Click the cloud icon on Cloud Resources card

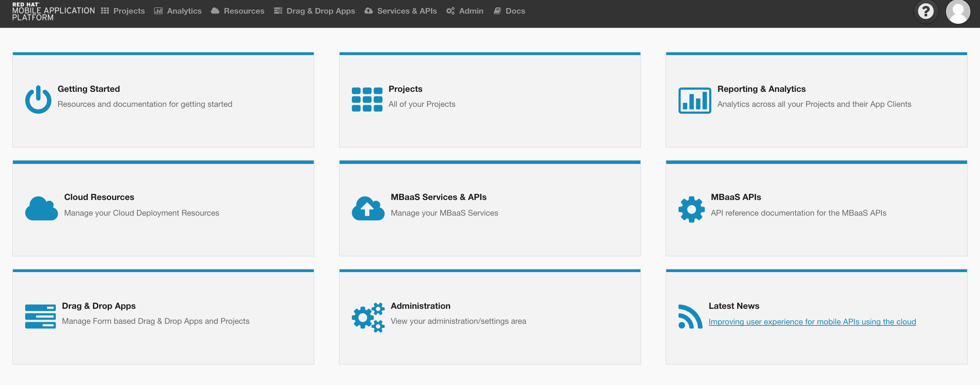click(x=42, y=208)
